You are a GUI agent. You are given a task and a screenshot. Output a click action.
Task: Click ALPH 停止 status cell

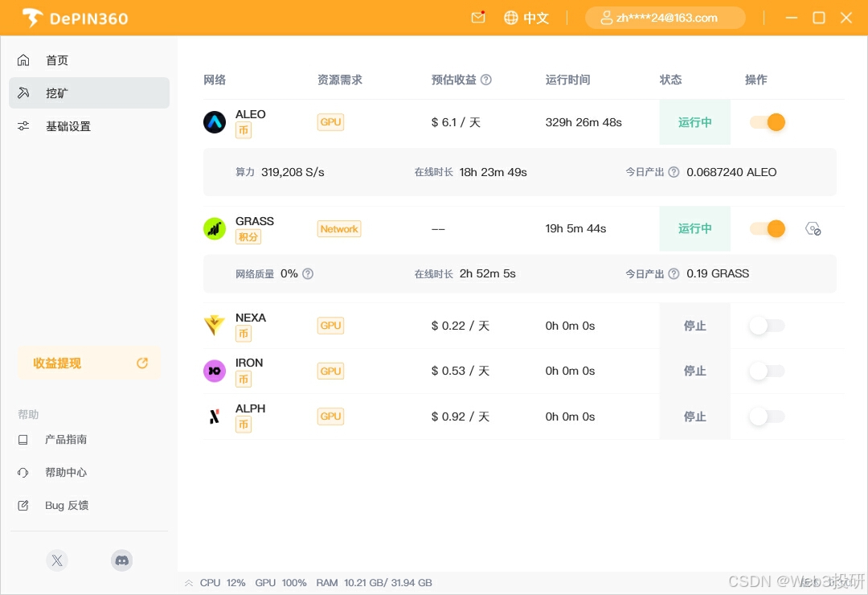coord(694,416)
